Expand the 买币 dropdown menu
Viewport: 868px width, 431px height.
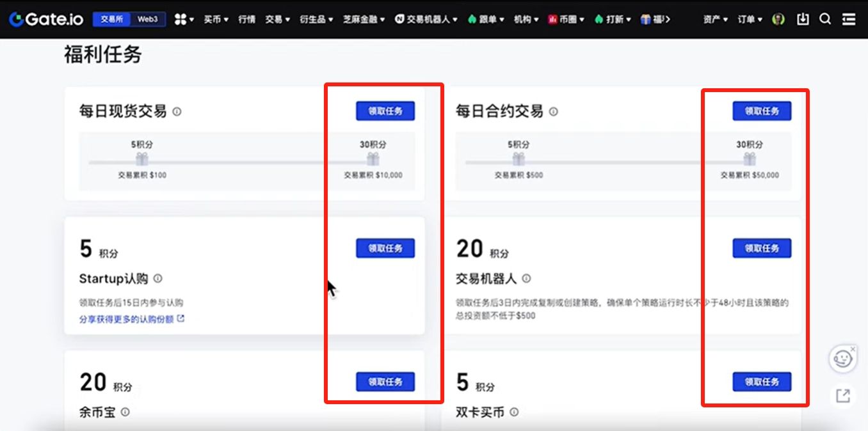pos(216,19)
